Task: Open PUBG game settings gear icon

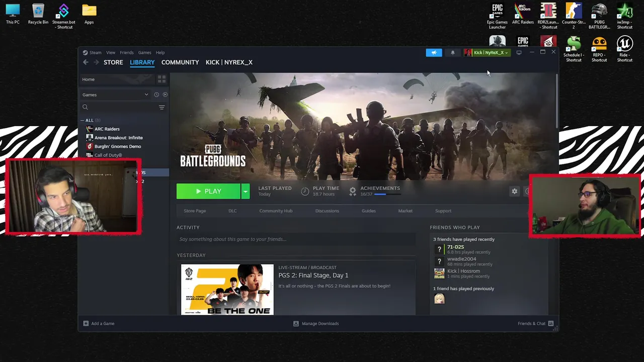Action: (514, 191)
